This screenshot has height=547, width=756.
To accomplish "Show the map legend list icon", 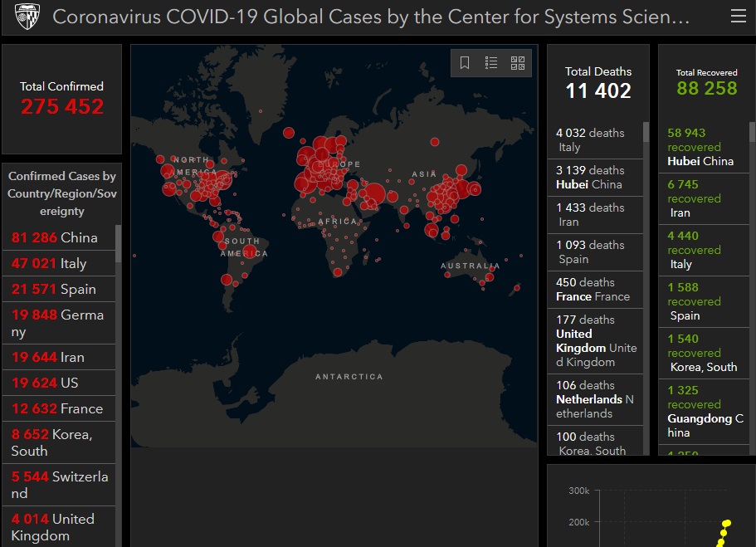I will click(x=491, y=63).
